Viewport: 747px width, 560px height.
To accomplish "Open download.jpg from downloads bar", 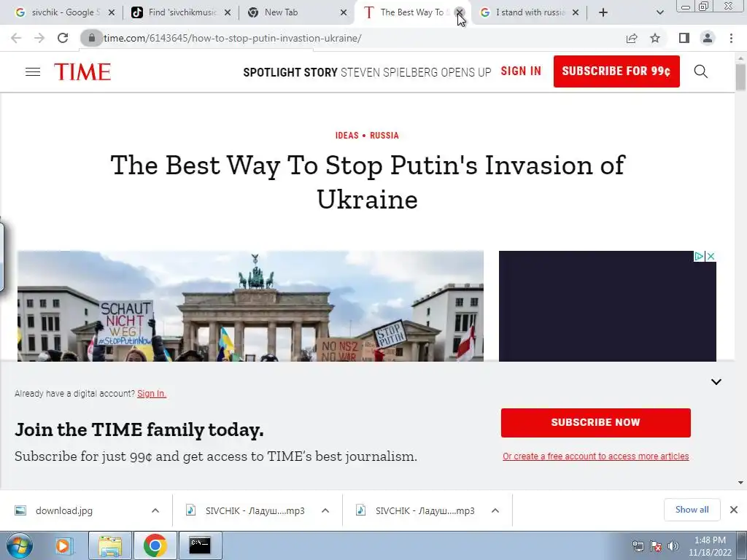I will [x=64, y=510].
